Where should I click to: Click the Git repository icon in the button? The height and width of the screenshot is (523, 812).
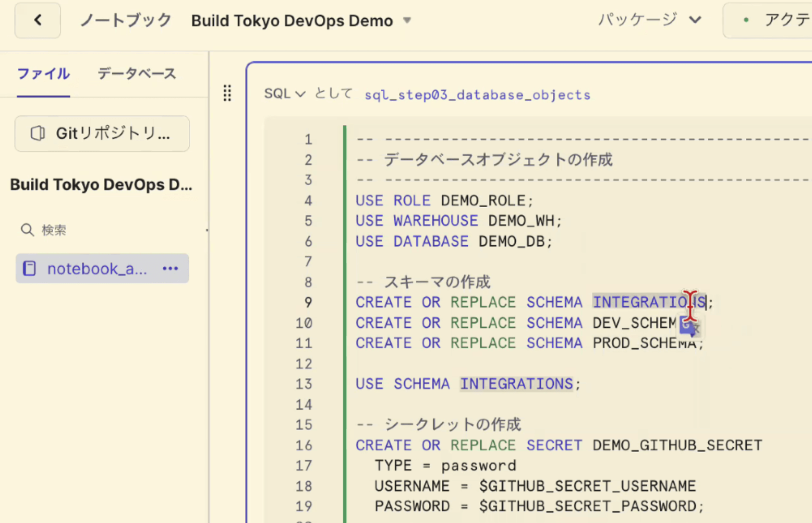[38, 134]
